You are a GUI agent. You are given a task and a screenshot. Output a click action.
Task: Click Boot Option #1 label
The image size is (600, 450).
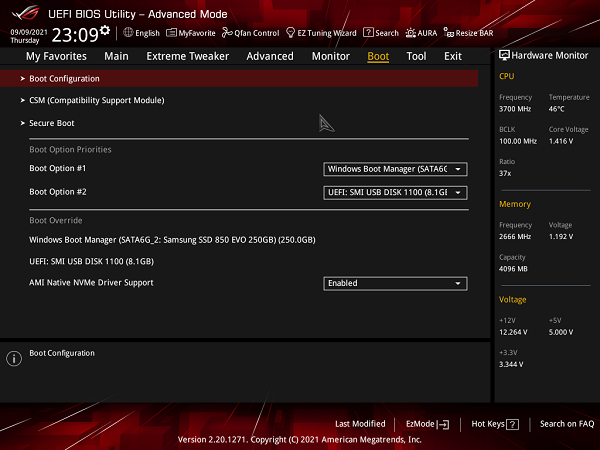pos(58,168)
